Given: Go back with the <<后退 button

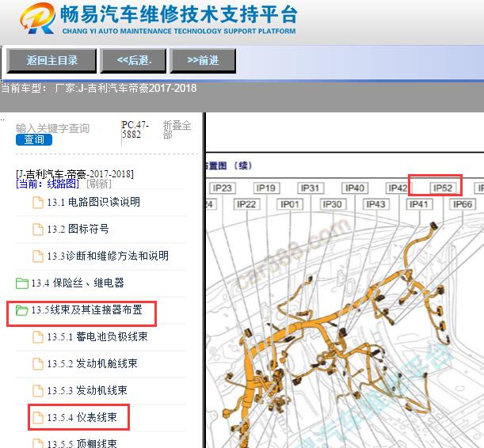Looking at the screenshot, I should point(133,60).
